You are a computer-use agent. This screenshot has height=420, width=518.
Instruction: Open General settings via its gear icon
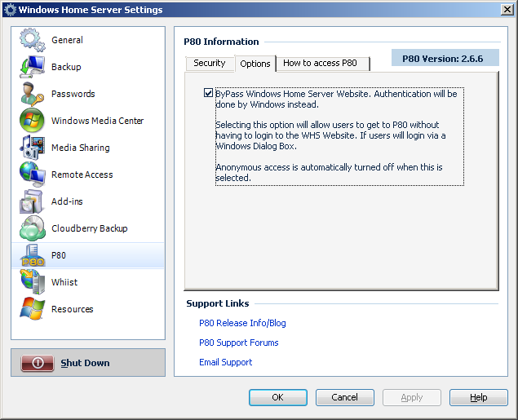click(x=32, y=40)
